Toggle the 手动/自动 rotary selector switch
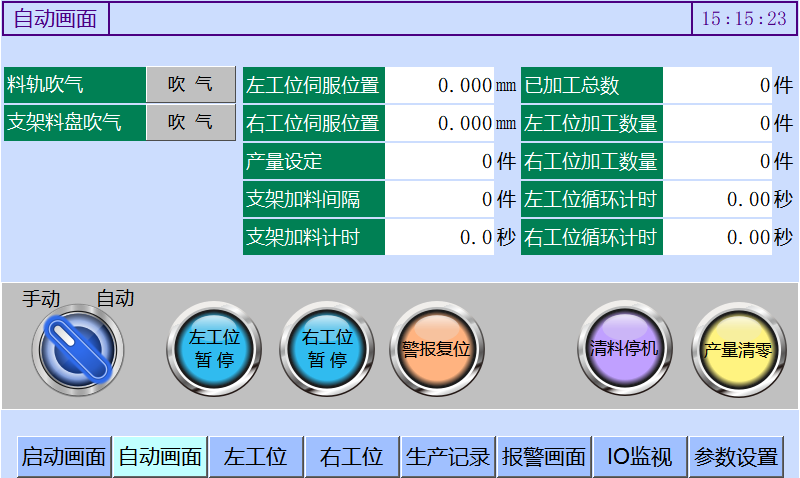This screenshot has width=800, height=478. point(78,349)
